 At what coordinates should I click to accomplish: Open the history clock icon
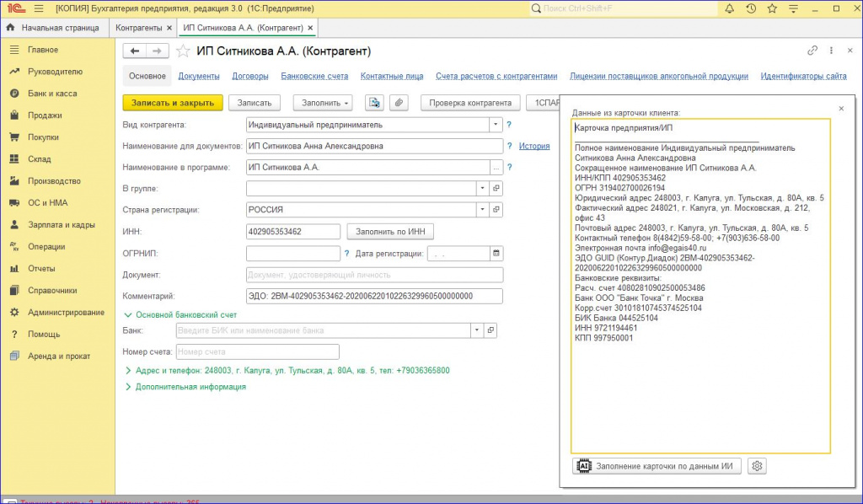tap(751, 8)
